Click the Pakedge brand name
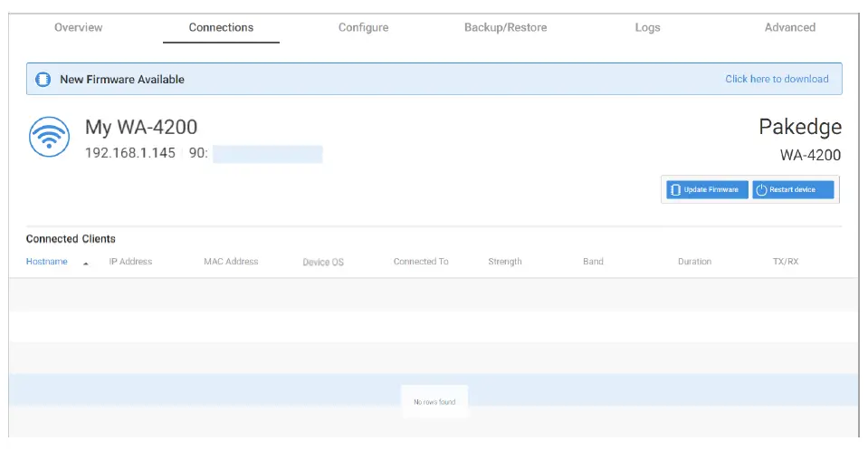 point(800,127)
